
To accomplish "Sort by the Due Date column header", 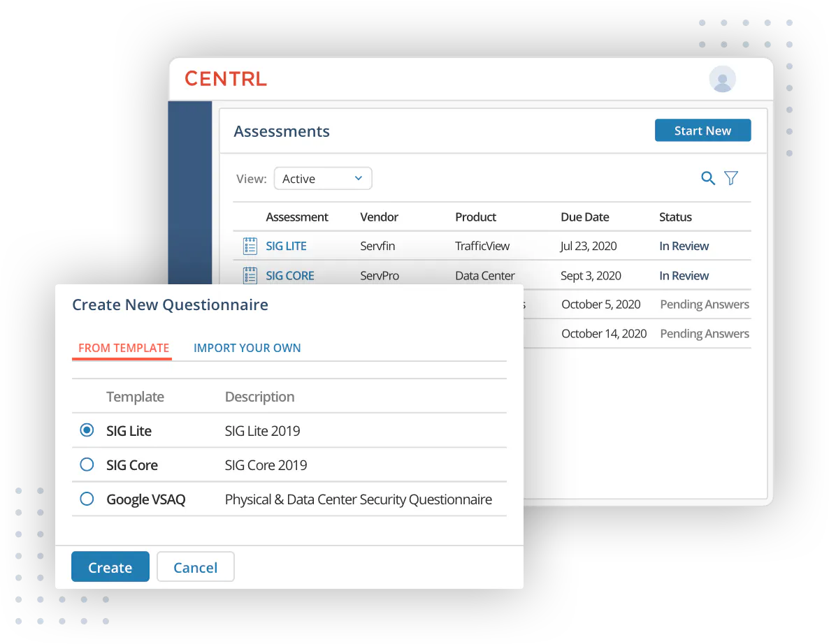I will tap(584, 217).
